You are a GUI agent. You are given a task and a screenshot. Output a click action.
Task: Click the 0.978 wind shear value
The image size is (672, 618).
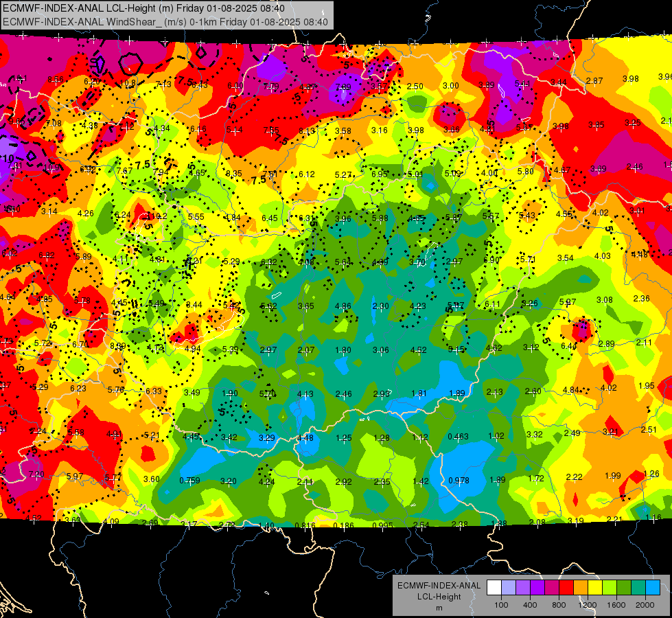(459, 481)
